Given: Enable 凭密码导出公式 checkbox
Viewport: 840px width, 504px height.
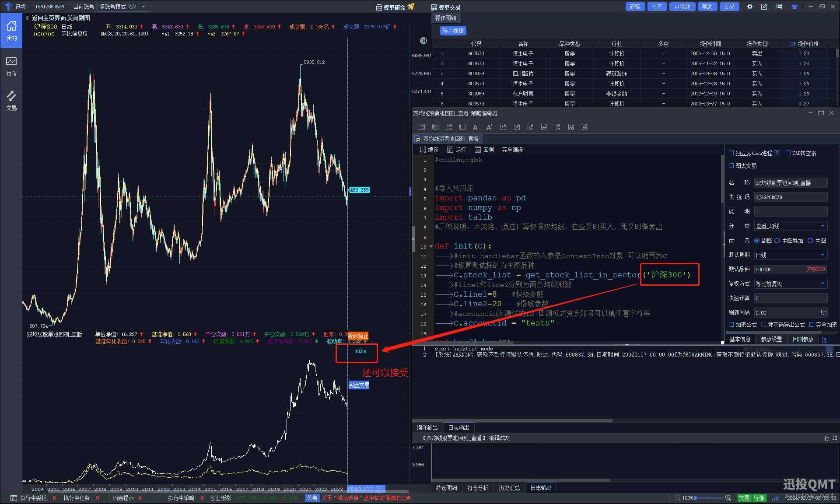Looking at the screenshot, I should [x=763, y=325].
